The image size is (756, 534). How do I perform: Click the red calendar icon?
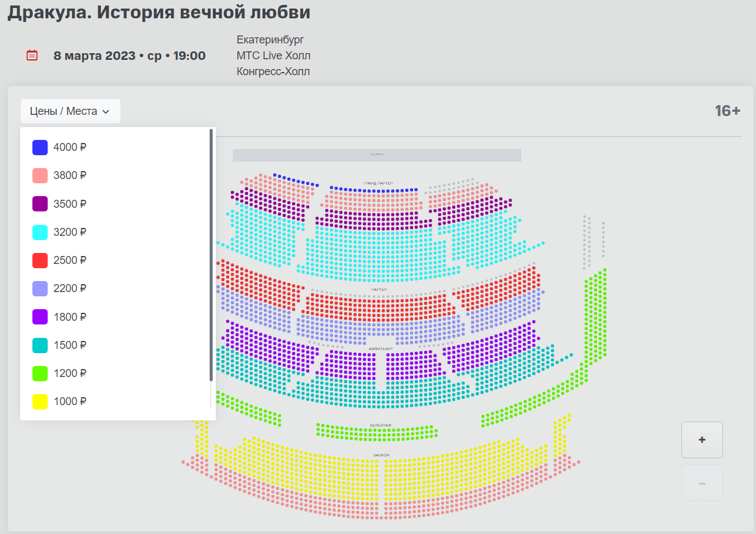(32, 56)
